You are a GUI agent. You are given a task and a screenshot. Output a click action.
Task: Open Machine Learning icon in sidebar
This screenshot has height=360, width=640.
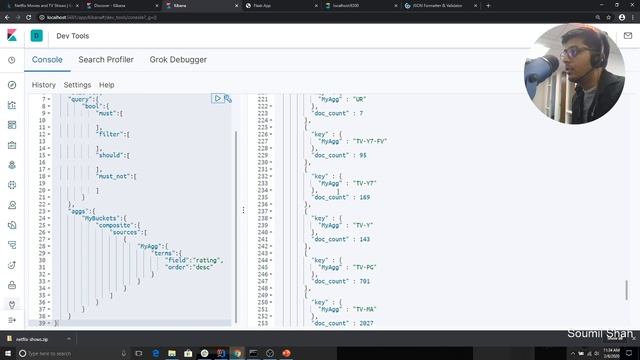[x=12, y=185]
